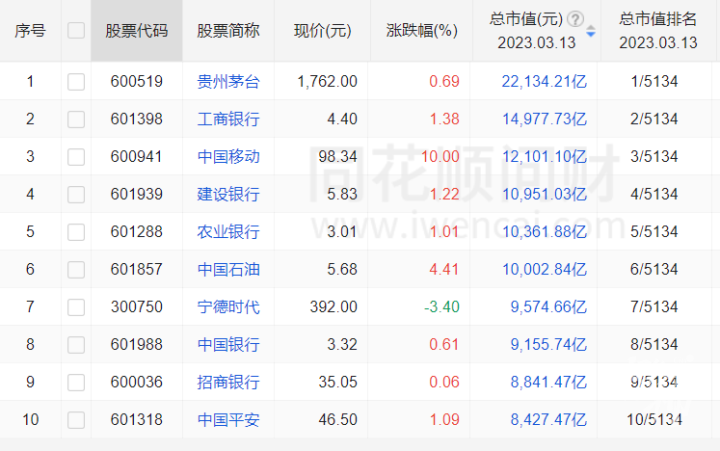Image resolution: width=720 pixels, height=451 pixels.
Task: Open the 工商银行 stock link
Action: (x=228, y=119)
